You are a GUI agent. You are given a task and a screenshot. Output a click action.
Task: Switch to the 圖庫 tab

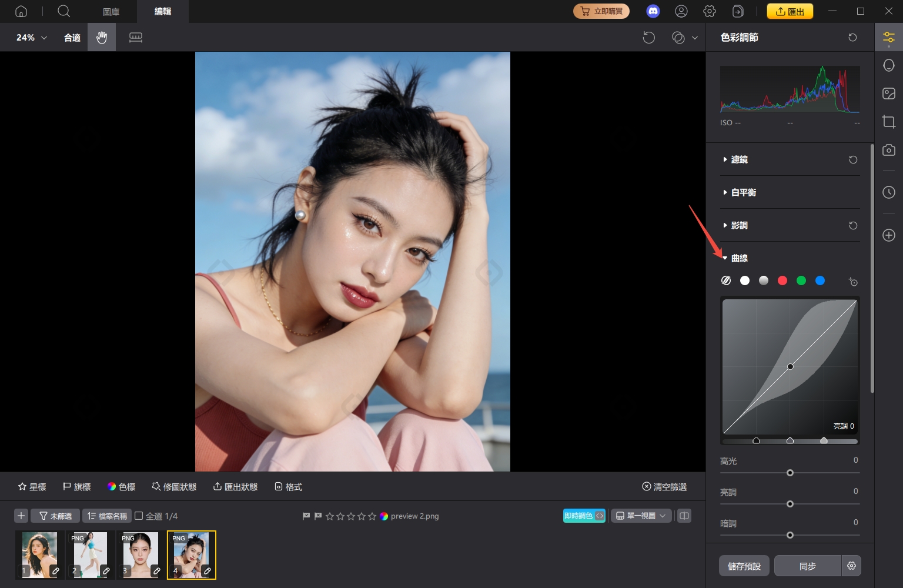point(111,11)
